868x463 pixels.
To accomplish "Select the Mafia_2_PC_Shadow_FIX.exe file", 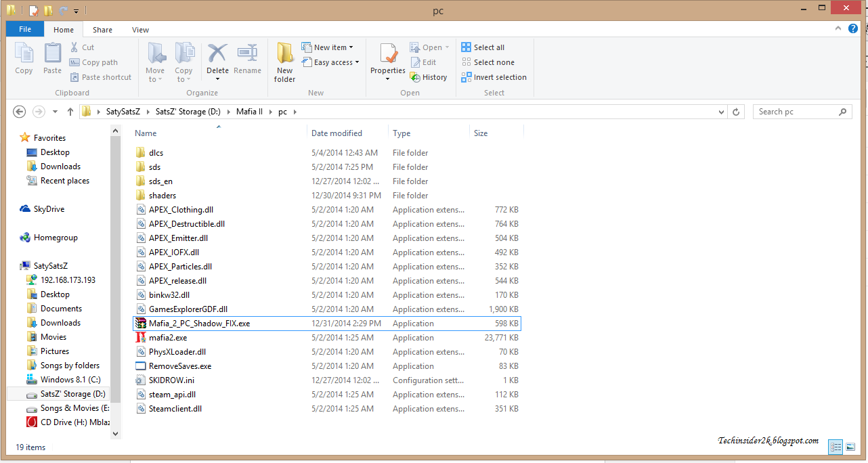I will pos(327,324).
